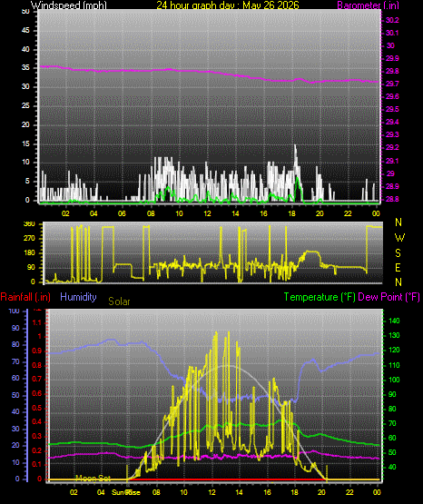Click the Sun Rise marker on time axis

(126, 492)
